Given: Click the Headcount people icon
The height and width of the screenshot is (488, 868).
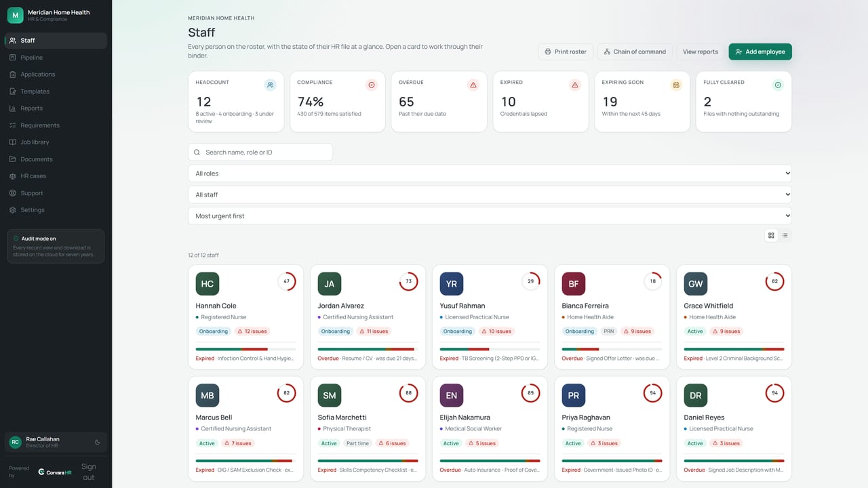Looking at the screenshot, I should pos(271,85).
